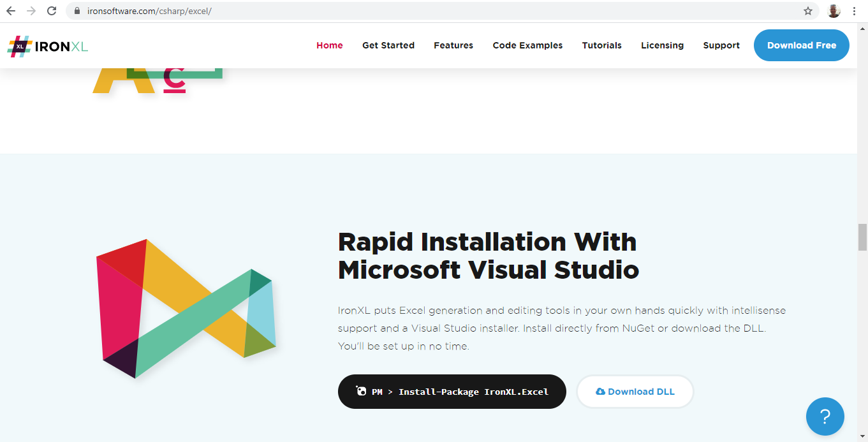The width and height of the screenshot is (868, 442).
Task: Click the IronXL logo
Action: tap(48, 46)
